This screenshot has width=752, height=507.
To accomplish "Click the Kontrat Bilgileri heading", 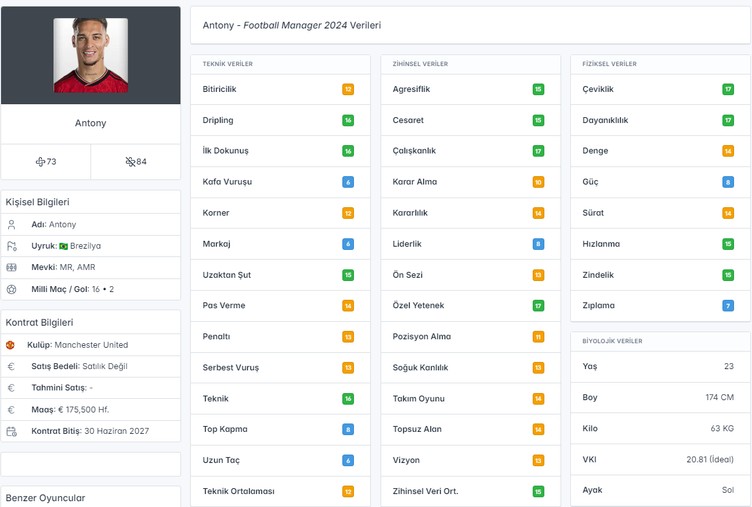I will (x=39, y=322).
